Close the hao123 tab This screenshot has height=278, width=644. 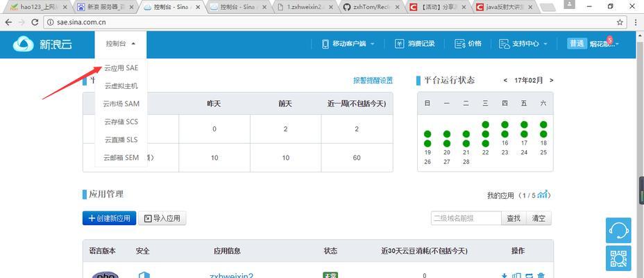65,7
